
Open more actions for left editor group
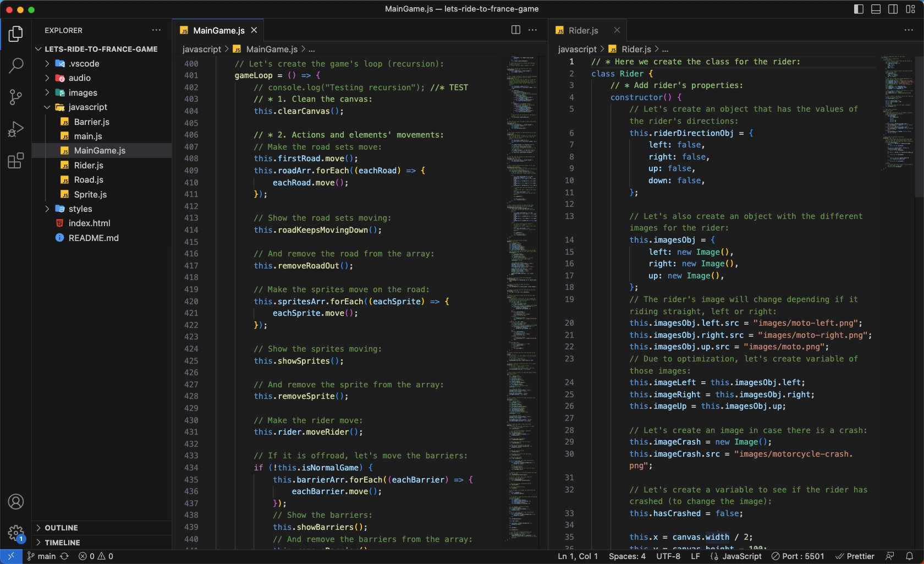tap(532, 30)
